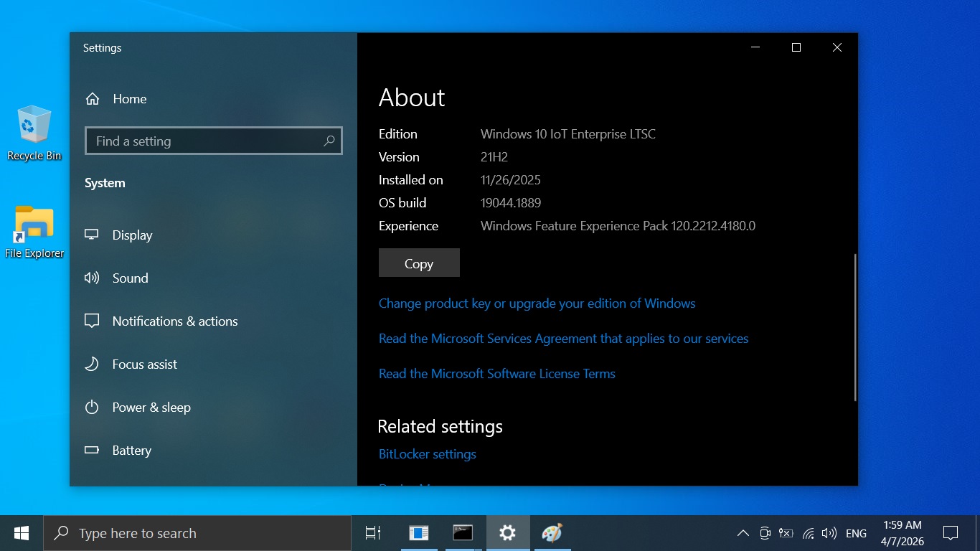Viewport: 980px width, 551px height.
Task: Open Microsoft Services Agreement link
Action: (x=563, y=339)
